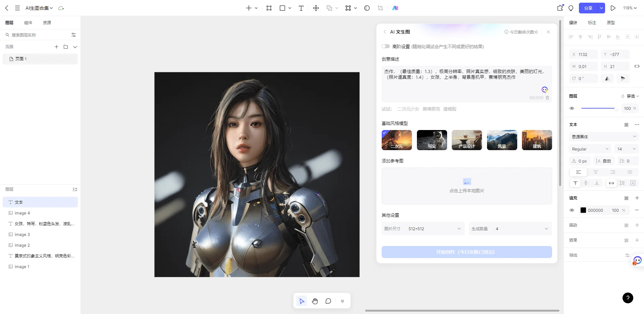The image size is (644, 314).
Task: Toggle layer visibility eye in 图层 section
Action: (x=572, y=108)
